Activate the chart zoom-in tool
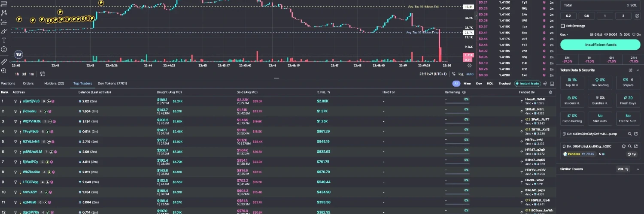644x214 pixels. (x=4, y=71)
